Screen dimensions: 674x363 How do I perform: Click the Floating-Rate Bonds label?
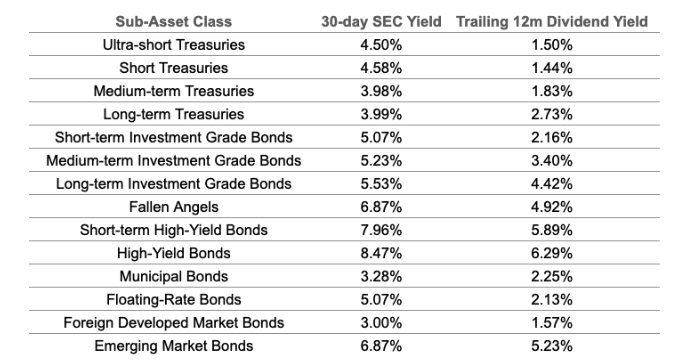coord(174,300)
